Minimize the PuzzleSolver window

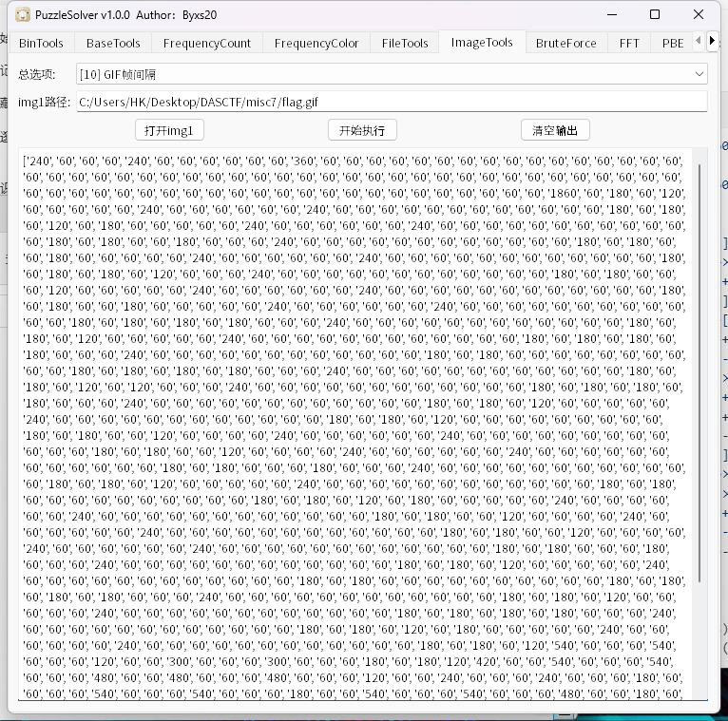(x=610, y=14)
